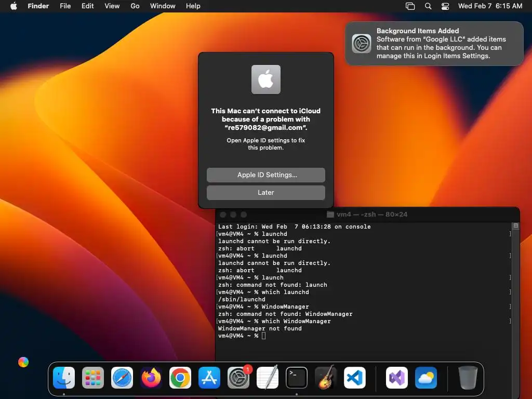Image resolution: width=532 pixels, height=399 pixels.
Task: Open Control Center in menu bar
Action: click(x=445, y=6)
